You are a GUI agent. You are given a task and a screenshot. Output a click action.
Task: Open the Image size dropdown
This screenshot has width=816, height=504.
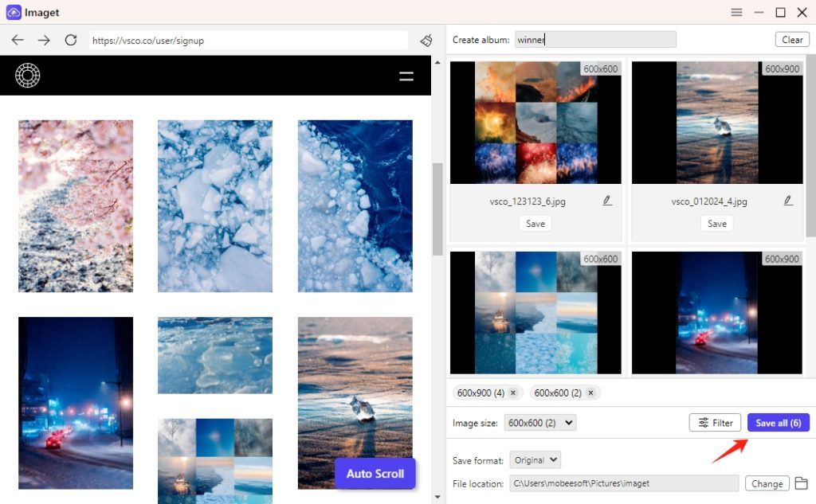click(540, 423)
